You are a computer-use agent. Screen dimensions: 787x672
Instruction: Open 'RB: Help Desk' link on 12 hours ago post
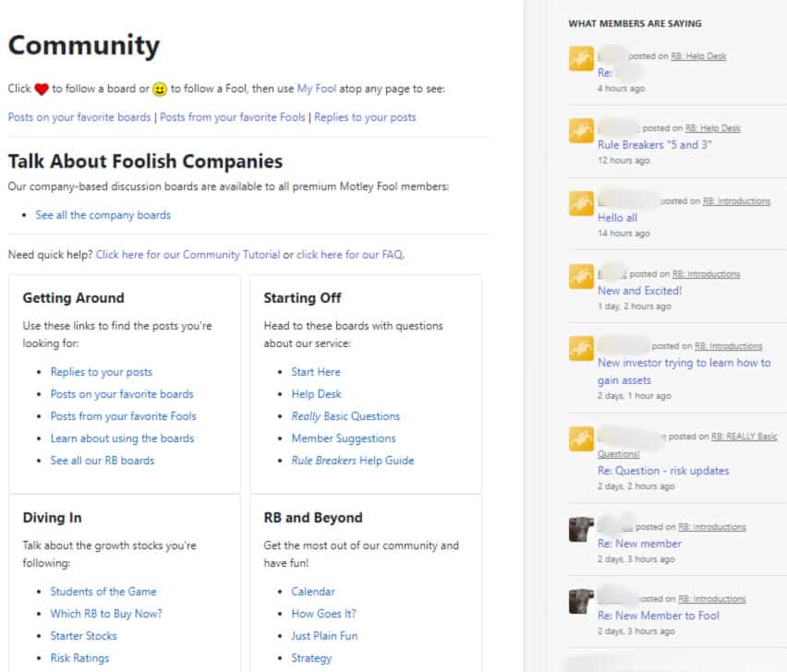(x=713, y=128)
